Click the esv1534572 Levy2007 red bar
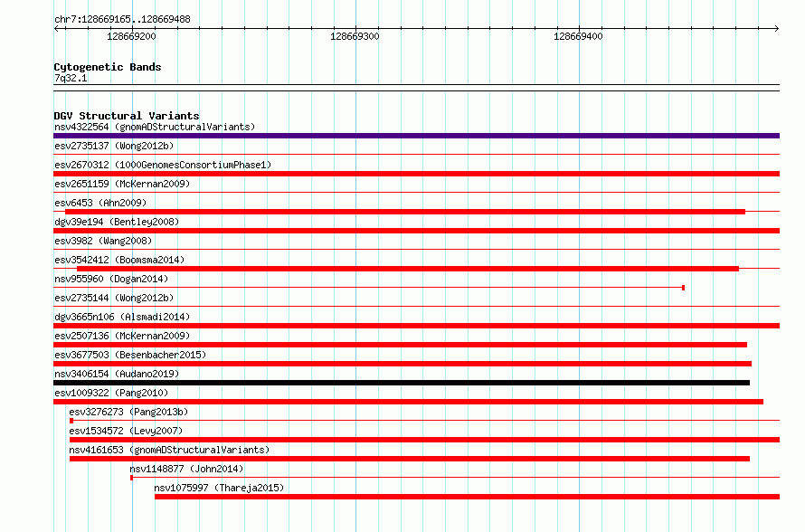The image size is (805, 532). 424,440
